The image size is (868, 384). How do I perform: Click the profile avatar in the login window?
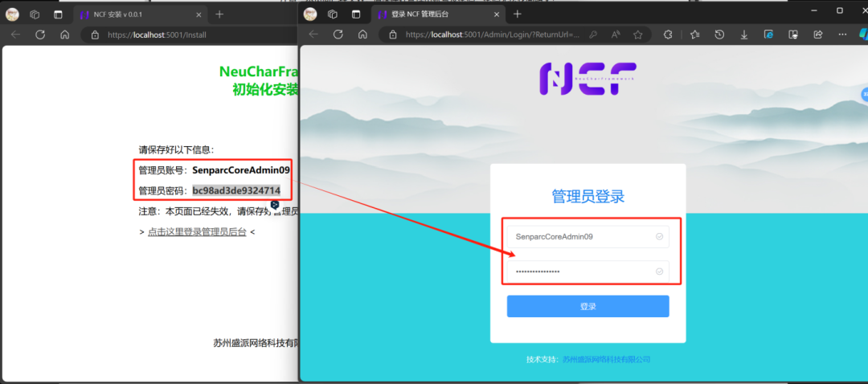[309, 14]
